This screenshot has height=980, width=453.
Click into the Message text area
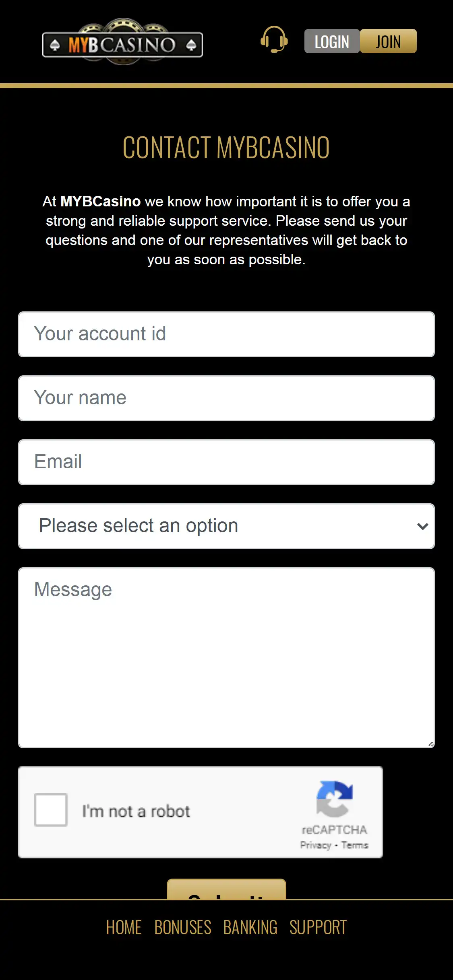tap(226, 658)
